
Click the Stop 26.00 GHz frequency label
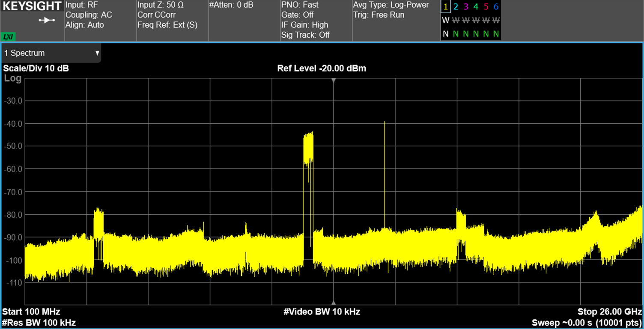click(x=609, y=311)
